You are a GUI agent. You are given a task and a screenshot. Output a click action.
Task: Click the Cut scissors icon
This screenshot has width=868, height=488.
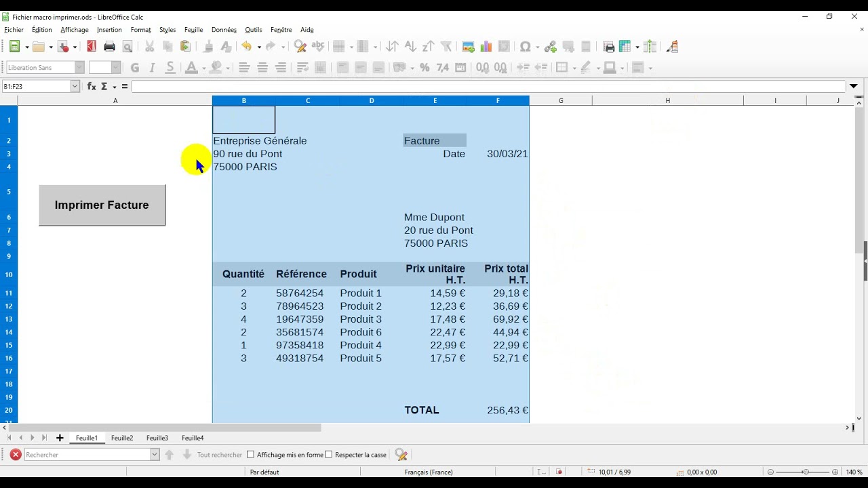coord(149,47)
